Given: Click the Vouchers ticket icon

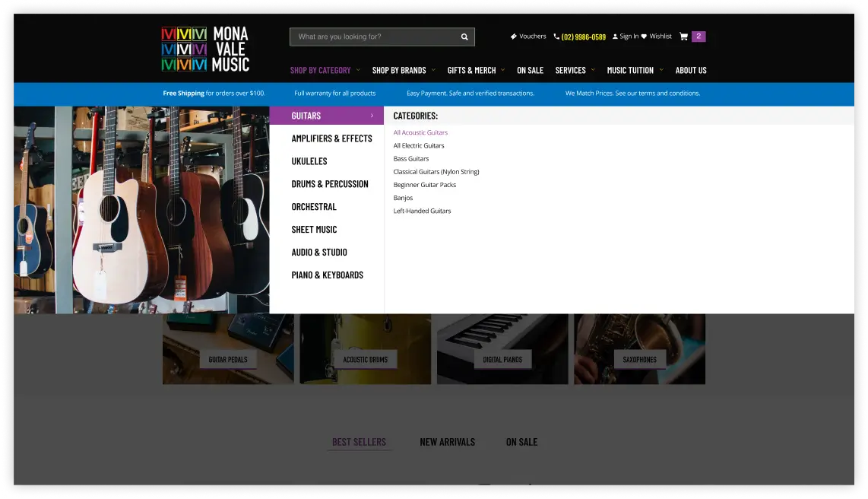Looking at the screenshot, I should [x=515, y=36].
